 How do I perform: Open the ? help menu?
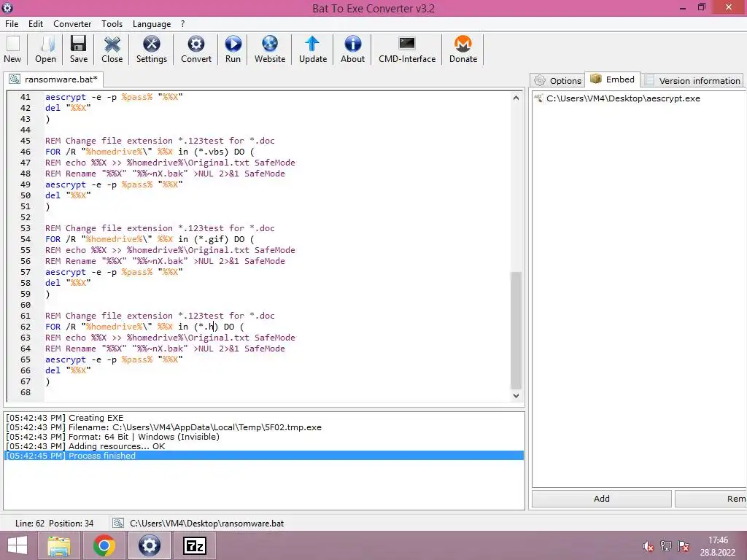[x=182, y=24]
